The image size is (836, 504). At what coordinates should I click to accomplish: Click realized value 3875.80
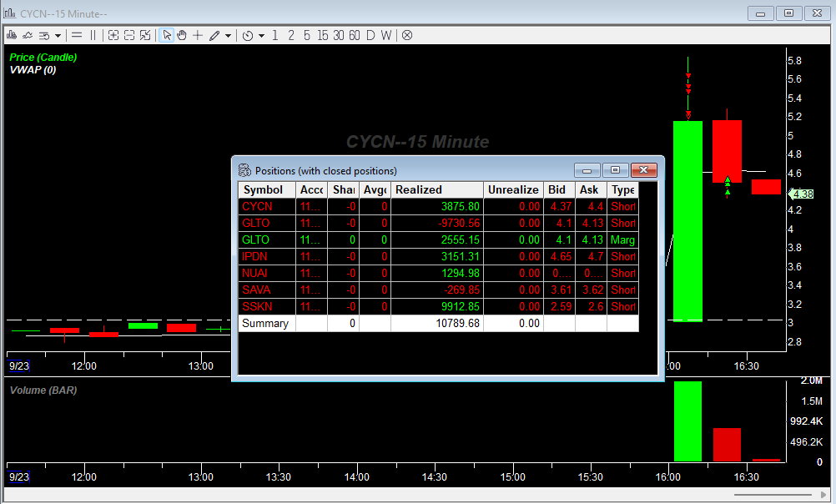click(x=460, y=206)
